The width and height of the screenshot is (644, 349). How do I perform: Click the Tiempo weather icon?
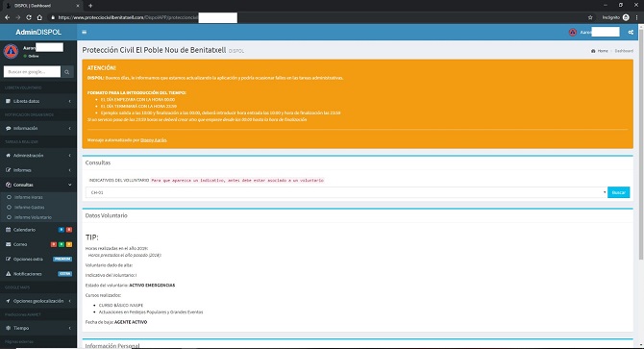coord(8,328)
